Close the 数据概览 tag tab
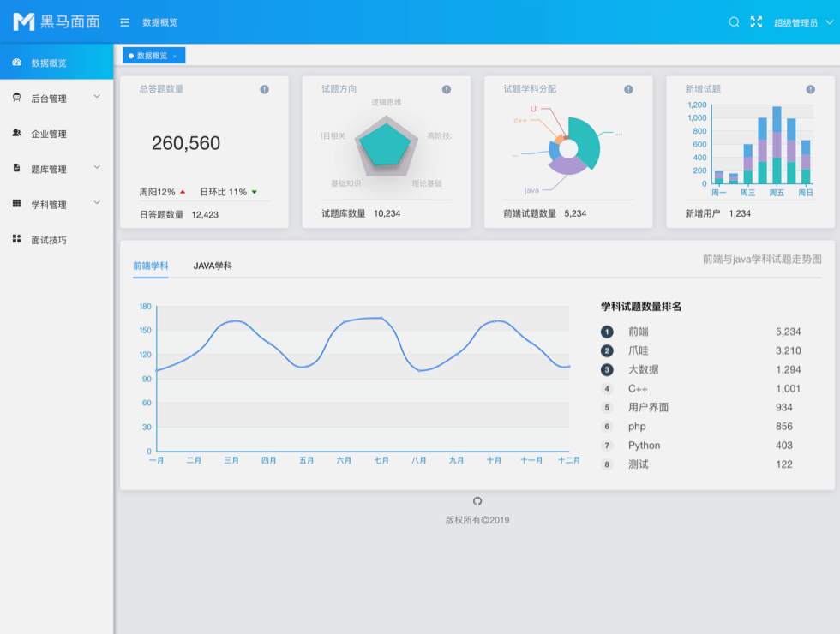The width and height of the screenshot is (840, 634). (175, 57)
